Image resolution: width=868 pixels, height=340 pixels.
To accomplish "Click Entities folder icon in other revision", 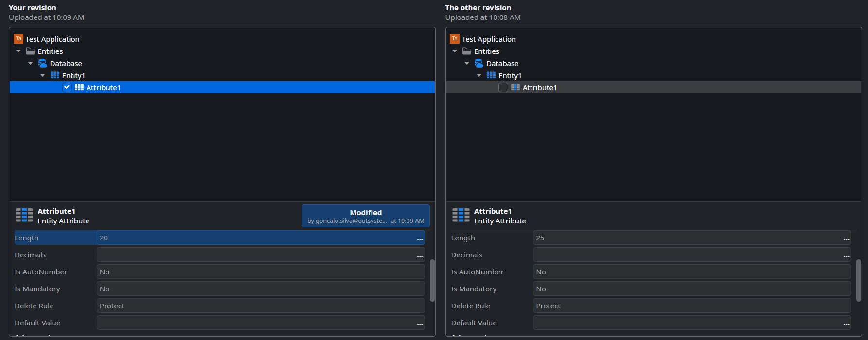I will click(467, 51).
